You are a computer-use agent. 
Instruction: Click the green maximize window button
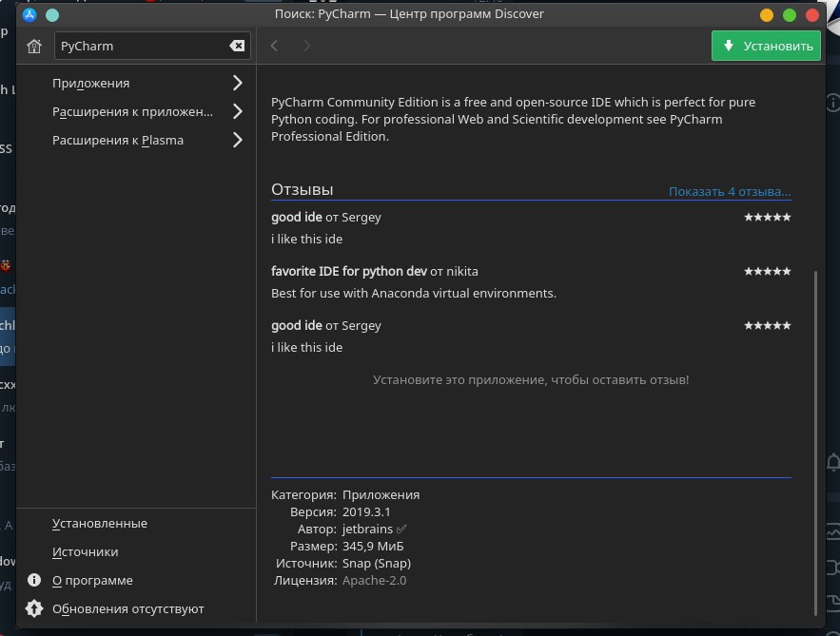click(x=790, y=15)
